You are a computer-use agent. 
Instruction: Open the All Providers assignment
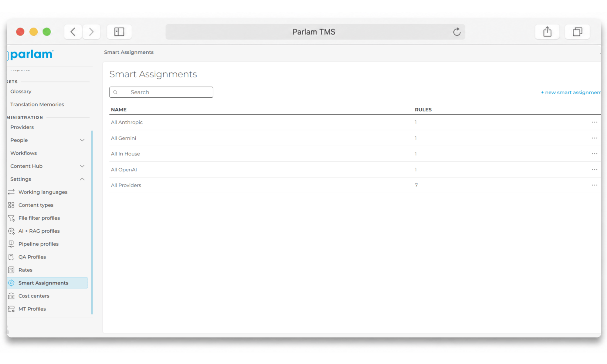click(x=126, y=185)
